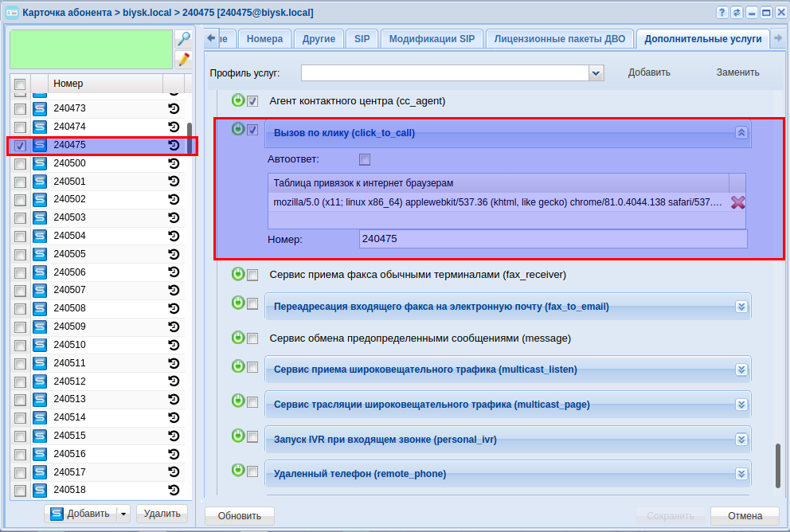790x532 pixels.
Task: Switch to the SIP tab
Action: [x=362, y=39]
